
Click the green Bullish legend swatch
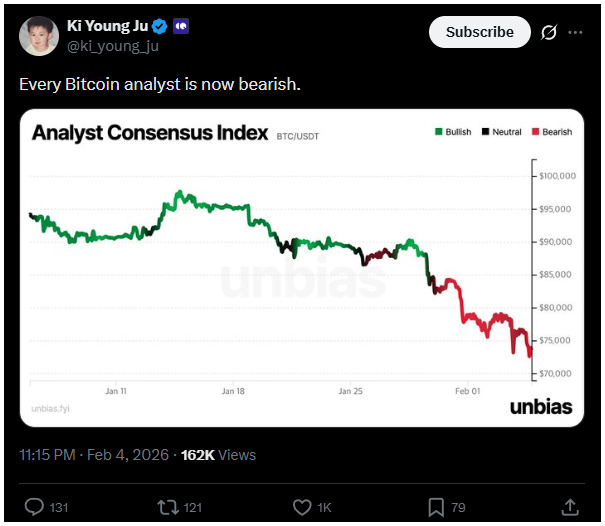click(438, 132)
